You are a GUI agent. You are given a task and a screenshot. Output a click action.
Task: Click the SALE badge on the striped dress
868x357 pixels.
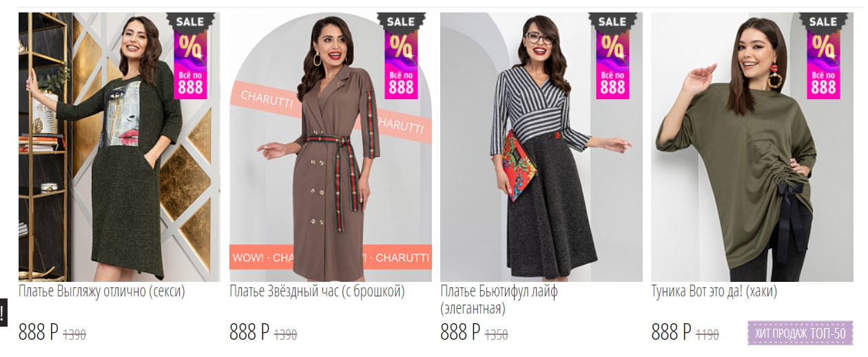tap(612, 56)
